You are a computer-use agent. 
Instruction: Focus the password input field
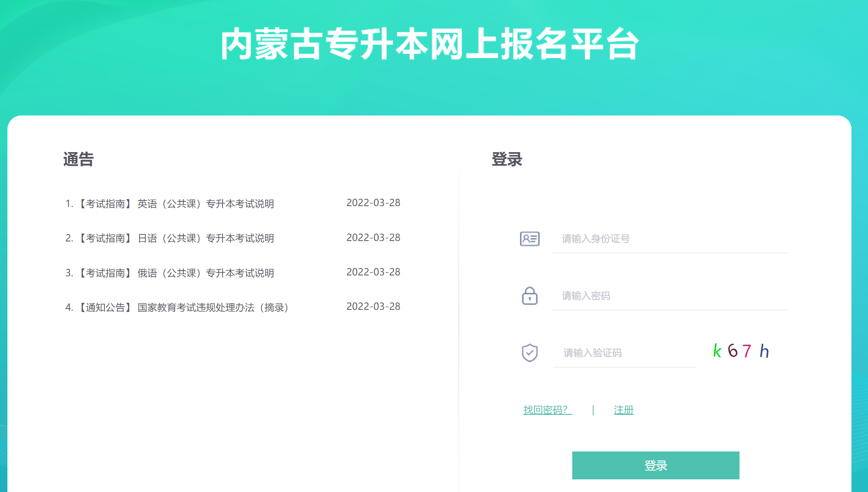pyautogui.click(x=669, y=296)
